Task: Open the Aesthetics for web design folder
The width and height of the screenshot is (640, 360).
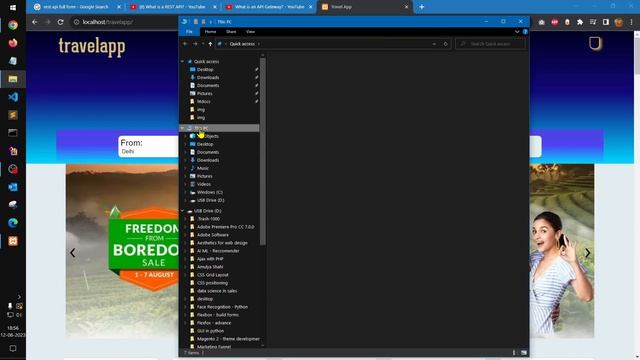Action: tap(222, 243)
